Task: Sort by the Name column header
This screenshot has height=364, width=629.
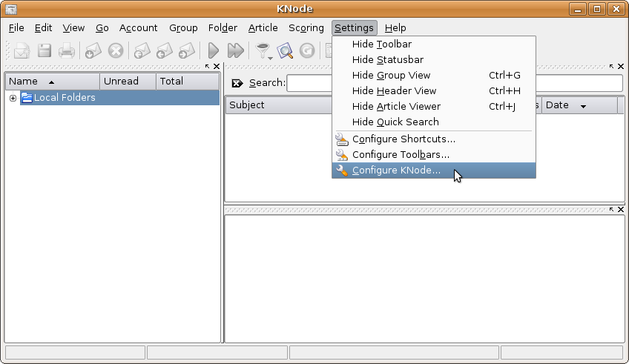Action: pyautogui.click(x=53, y=82)
